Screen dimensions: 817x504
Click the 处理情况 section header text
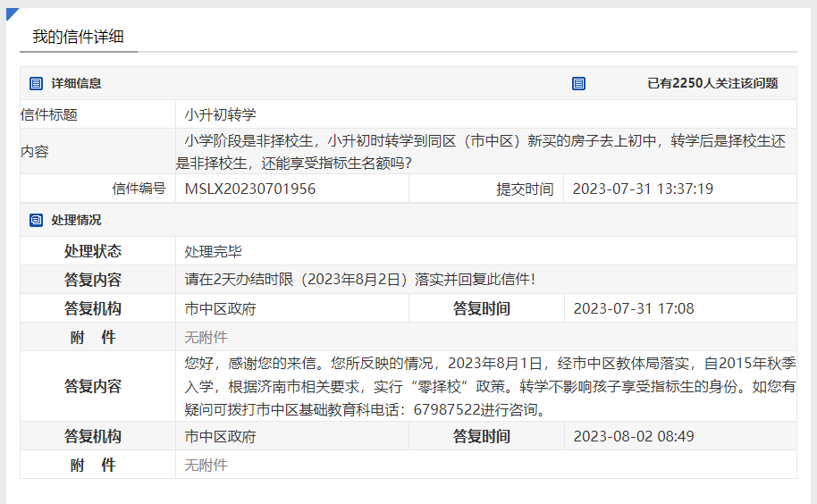76,220
